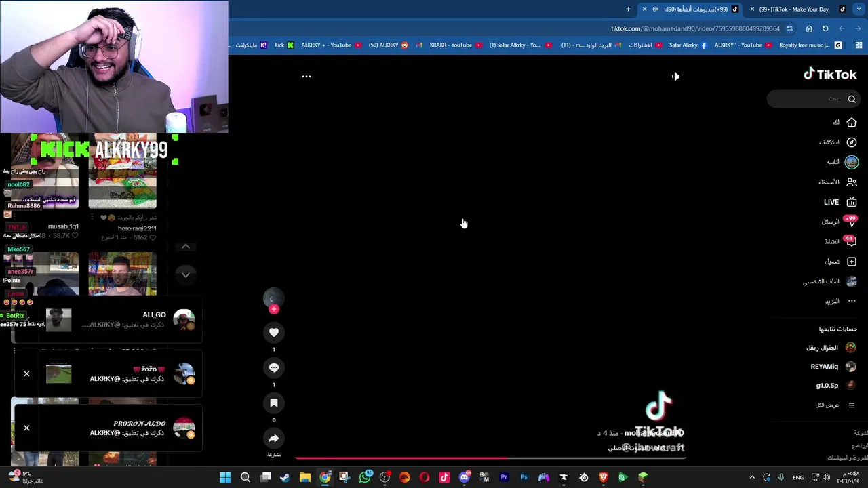The width and height of the screenshot is (868, 488).
Task: Open the 'Royalty free music' bookmark
Action: (810, 45)
